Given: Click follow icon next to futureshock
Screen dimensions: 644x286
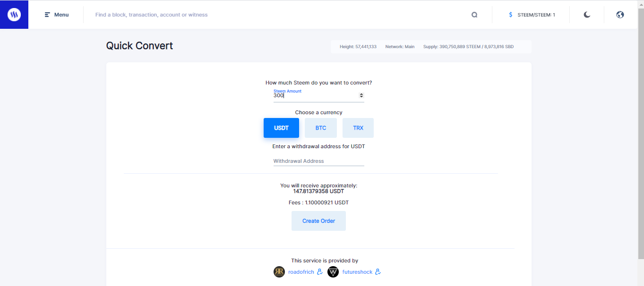Looking at the screenshot, I should [x=378, y=272].
